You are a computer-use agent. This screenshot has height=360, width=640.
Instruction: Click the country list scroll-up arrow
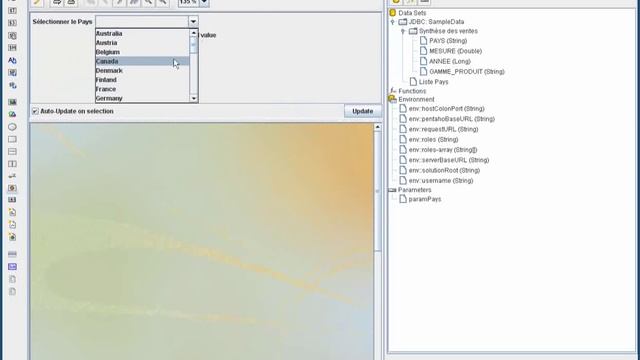194,33
